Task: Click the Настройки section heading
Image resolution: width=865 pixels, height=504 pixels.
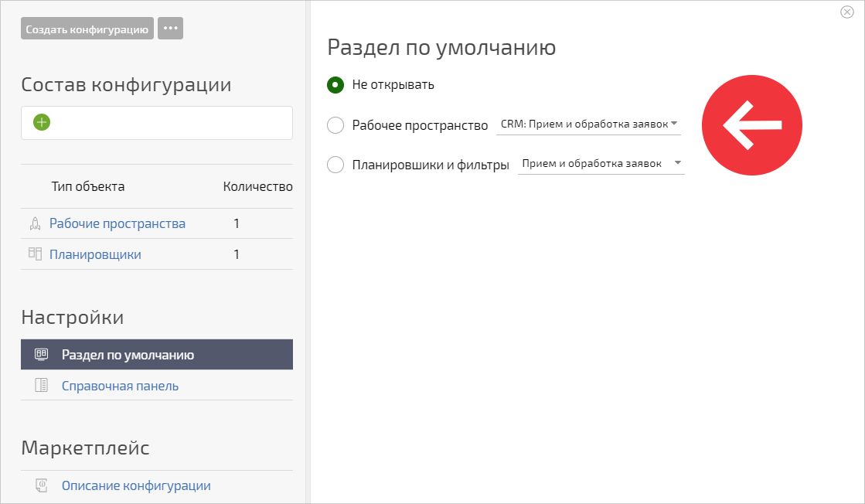Action: click(72, 318)
